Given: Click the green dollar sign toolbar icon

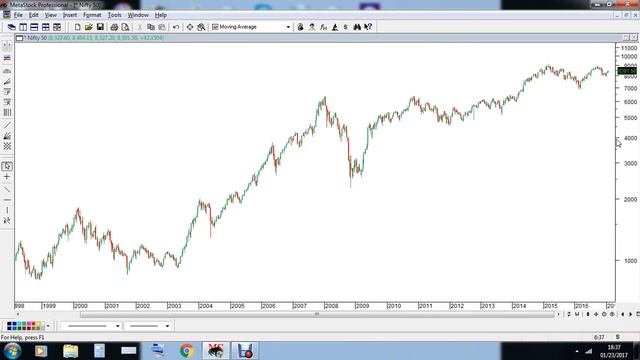Looking at the screenshot, I should [346, 27].
